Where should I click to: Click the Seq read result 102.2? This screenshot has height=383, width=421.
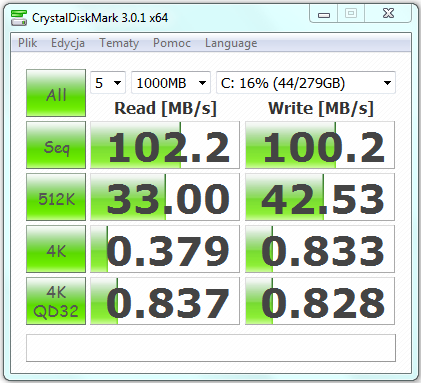point(165,145)
